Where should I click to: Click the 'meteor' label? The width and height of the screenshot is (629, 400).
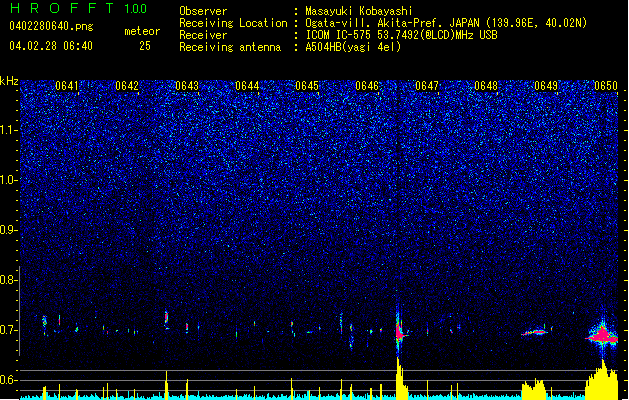[142, 31]
